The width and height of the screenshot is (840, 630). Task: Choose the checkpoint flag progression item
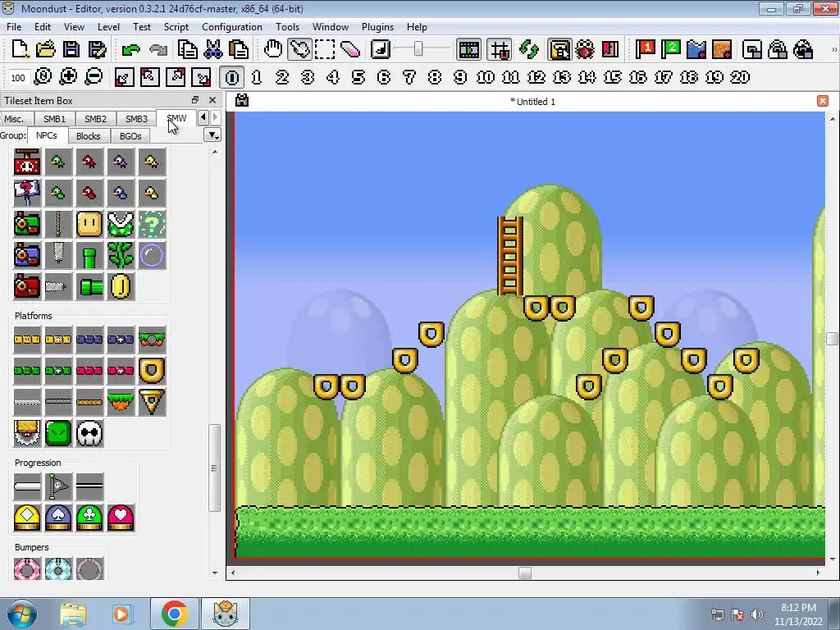coord(58,486)
